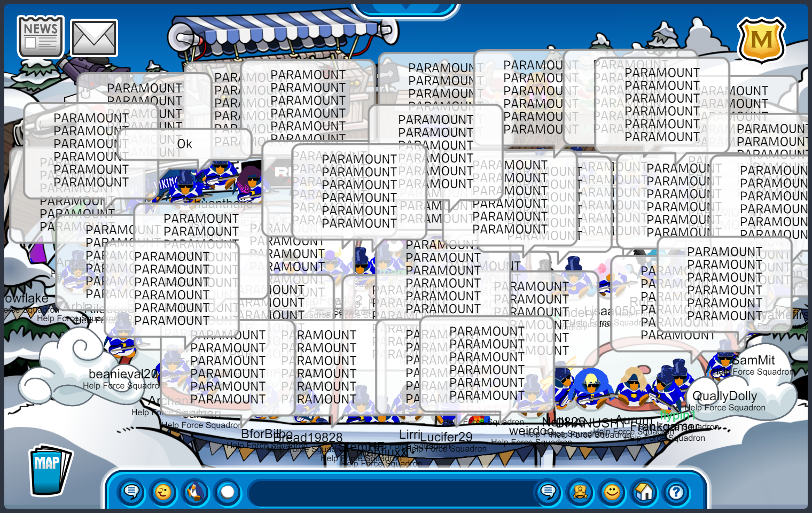Viewport: 812px width, 513px height.
Task: Open the player card star badge icon
Action: (x=580, y=492)
